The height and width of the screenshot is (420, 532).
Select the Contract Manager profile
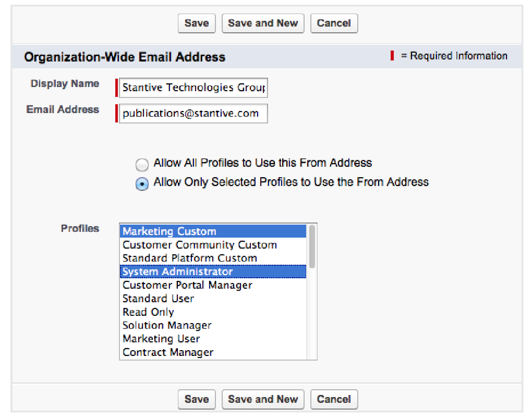click(x=213, y=352)
